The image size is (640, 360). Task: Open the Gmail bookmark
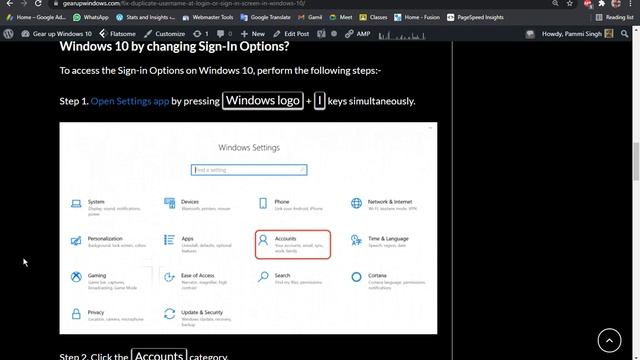pyautogui.click(x=310, y=17)
